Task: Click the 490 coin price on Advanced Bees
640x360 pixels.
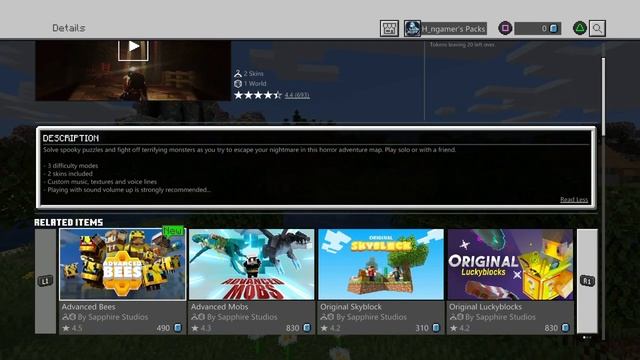Action: (x=169, y=328)
